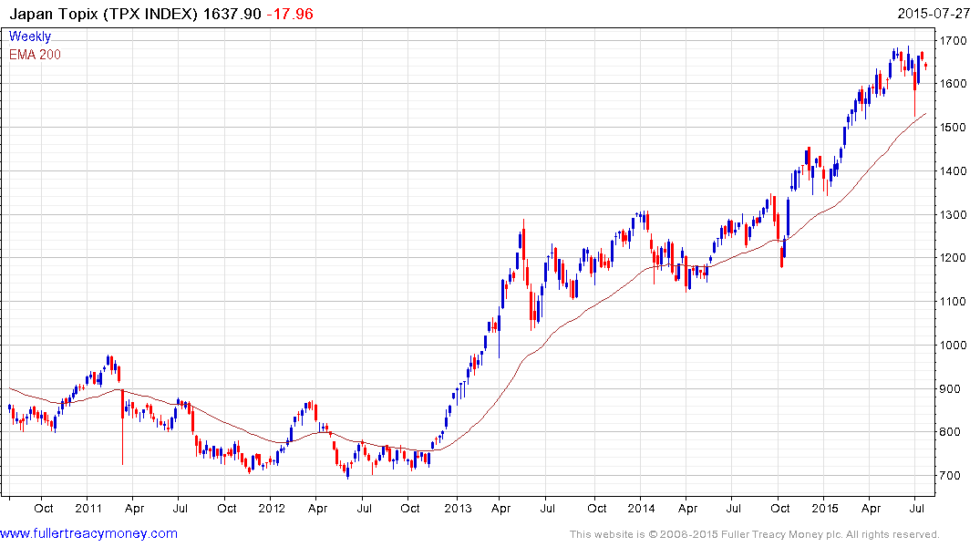This screenshot has height=547, width=980.
Task: Click the Weekly label
Action: [x=30, y=36]
